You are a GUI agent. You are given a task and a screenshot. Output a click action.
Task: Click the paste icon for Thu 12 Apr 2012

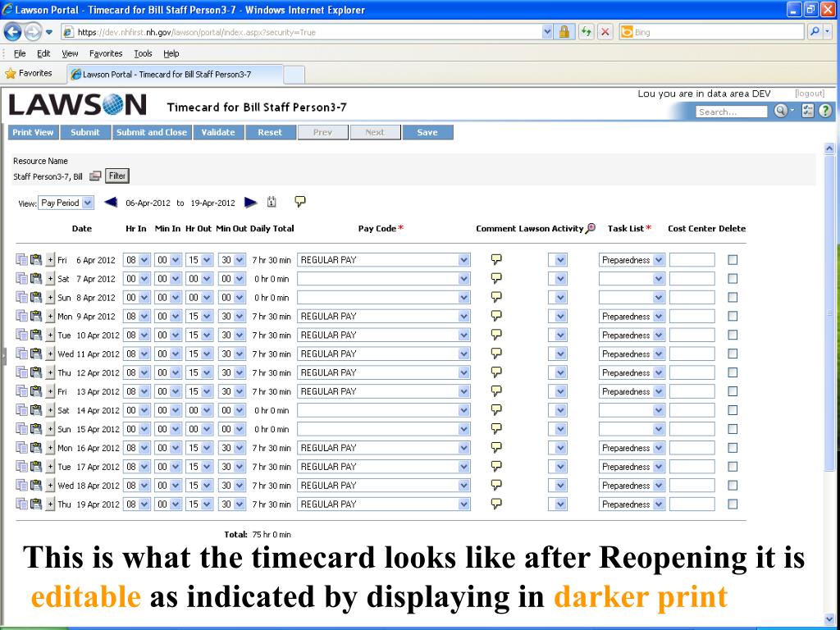click(x=36, y=372)
